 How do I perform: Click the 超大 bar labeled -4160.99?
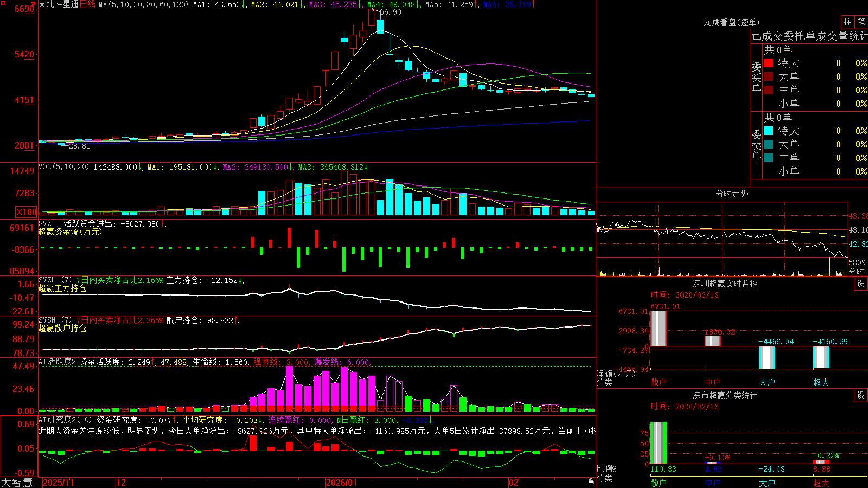821,357
